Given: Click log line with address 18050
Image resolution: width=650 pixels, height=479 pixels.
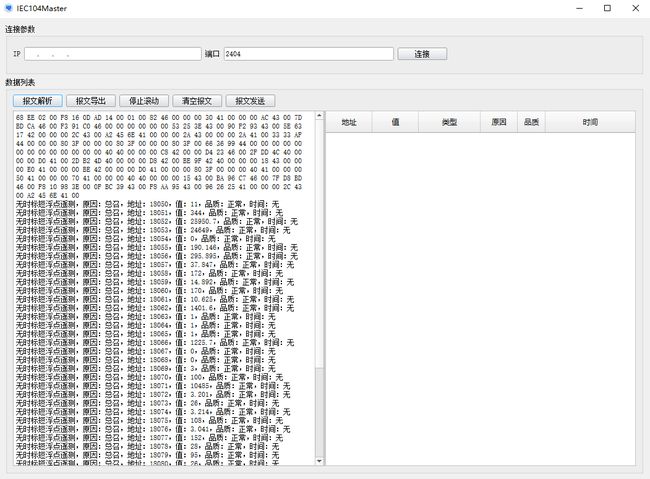Looking at the screenshot, I should [x=148, y=204].
